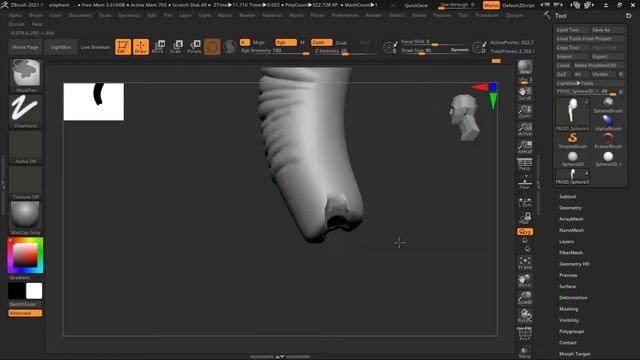Open the Zplugin menu
The height and width of the screenshot is (360, 640).
514,15
